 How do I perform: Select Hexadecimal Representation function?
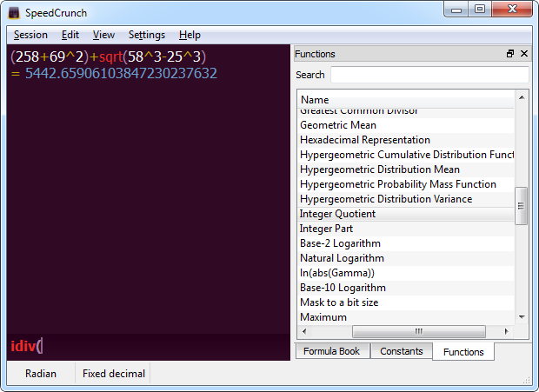click(x=406, y=140)
